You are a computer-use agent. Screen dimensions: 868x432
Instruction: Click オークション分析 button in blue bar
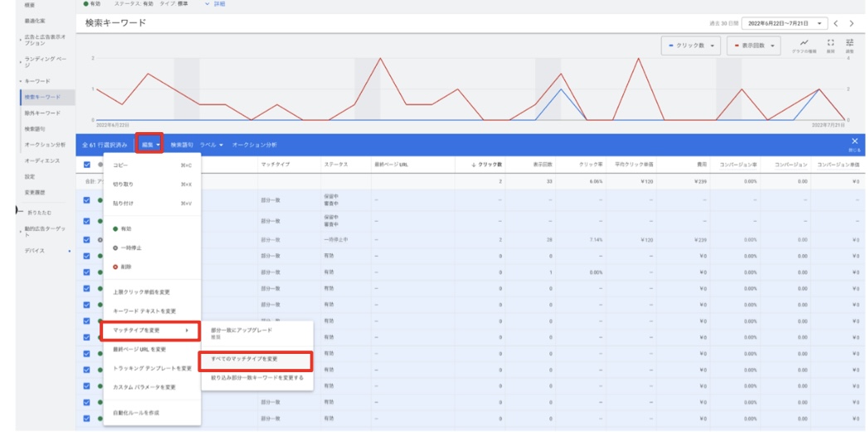[x=254, y=145]
